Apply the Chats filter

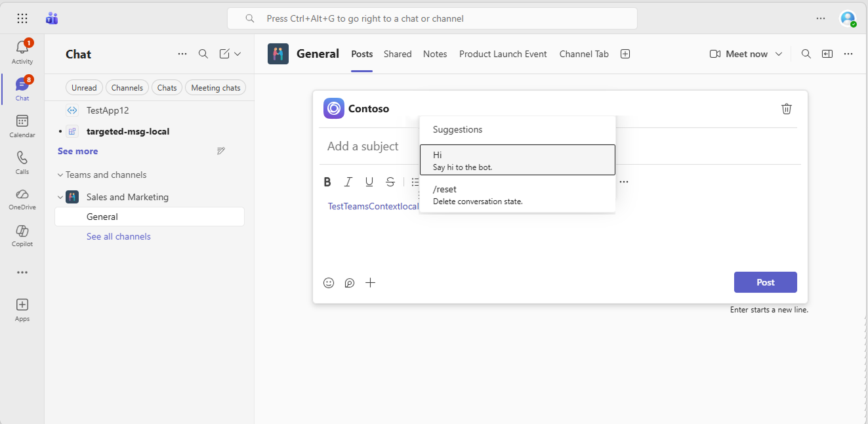[167, 87]
